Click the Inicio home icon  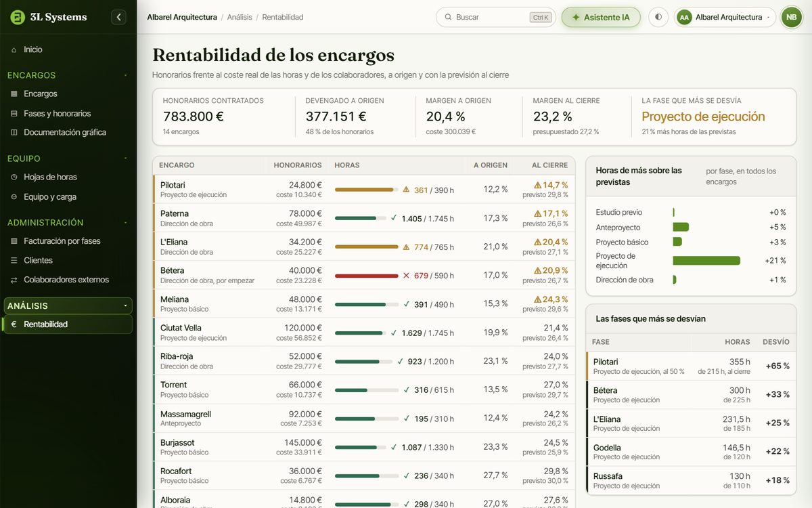click(x=14, y=49)
